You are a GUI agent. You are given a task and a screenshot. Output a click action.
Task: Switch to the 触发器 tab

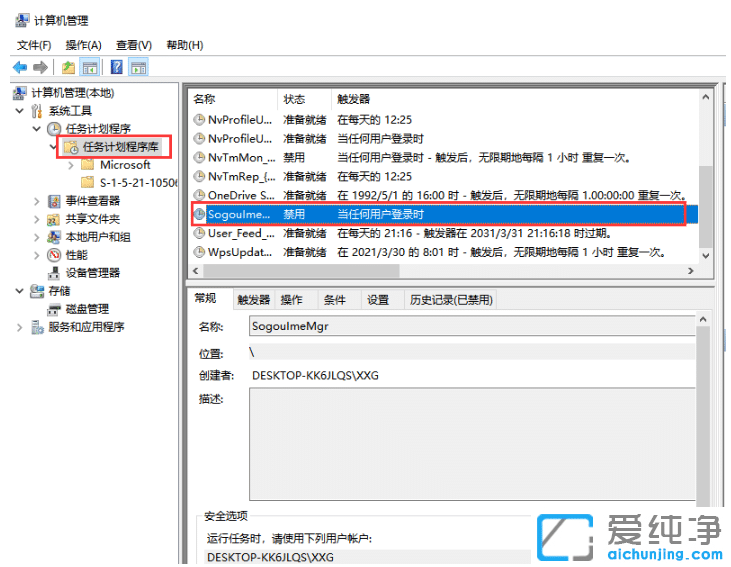pos(254,300)
